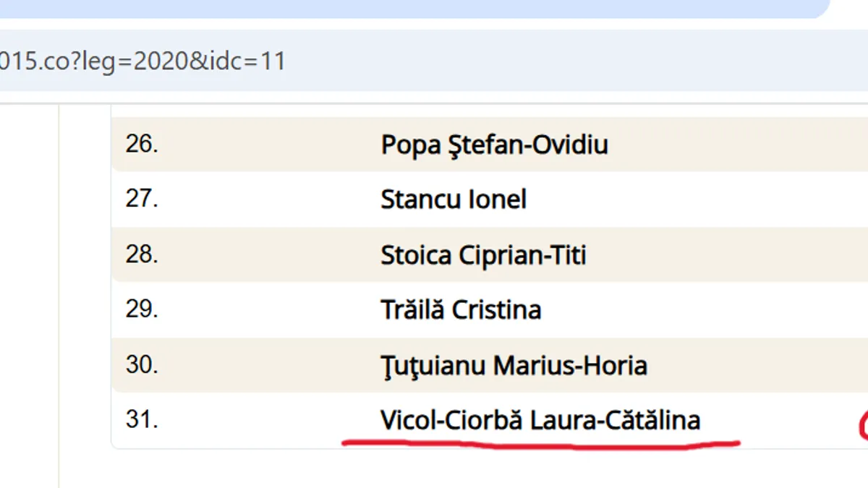Open Popa Ştefan-Ovidiu's profile link
The height and width of the screenshot is (488, 868).
click(494, 145)
